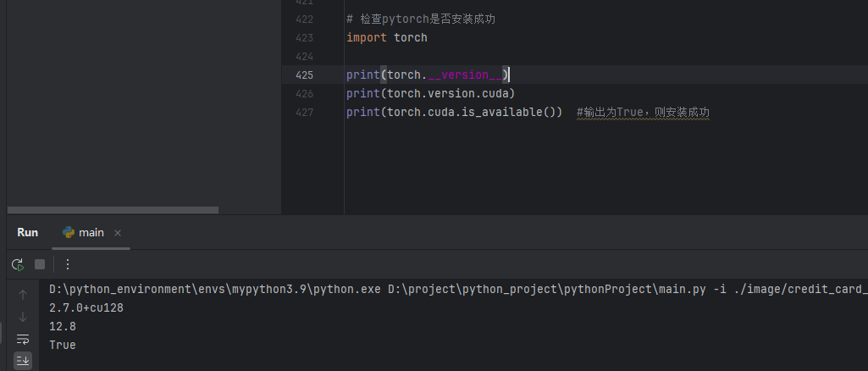Click the Python icon on main tab

coord(69,233)
